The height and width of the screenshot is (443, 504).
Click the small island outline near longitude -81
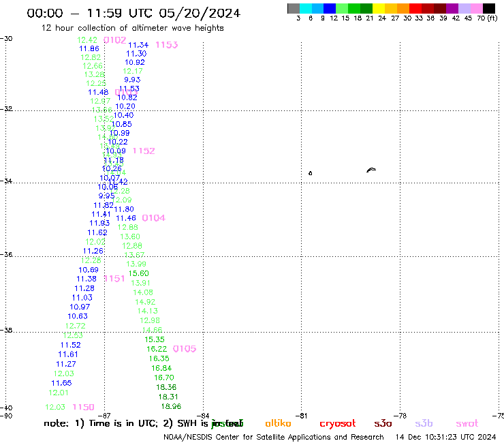[310, 173]
